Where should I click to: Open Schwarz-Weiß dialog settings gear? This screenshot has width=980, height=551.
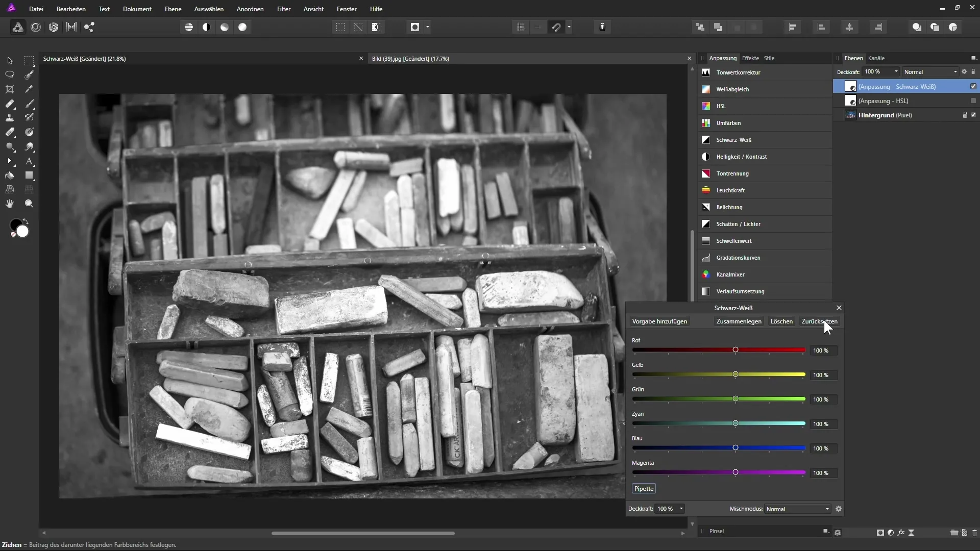[x=839, y=509]
